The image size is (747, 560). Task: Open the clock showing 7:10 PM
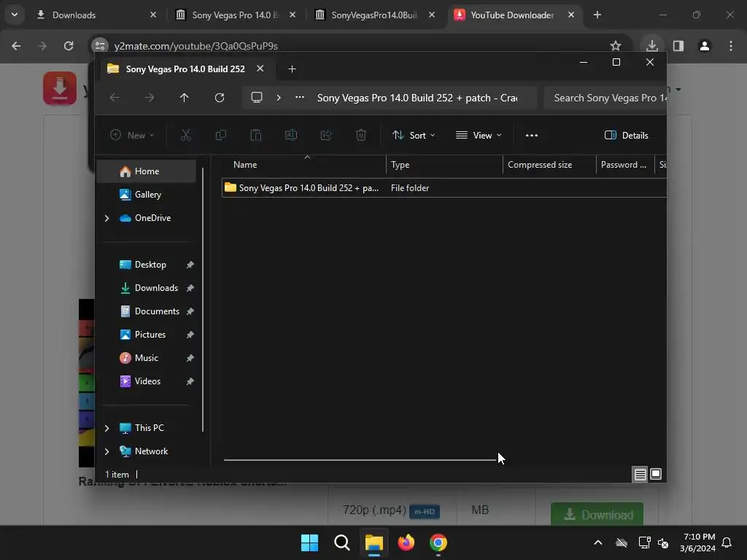pos(697,542)
